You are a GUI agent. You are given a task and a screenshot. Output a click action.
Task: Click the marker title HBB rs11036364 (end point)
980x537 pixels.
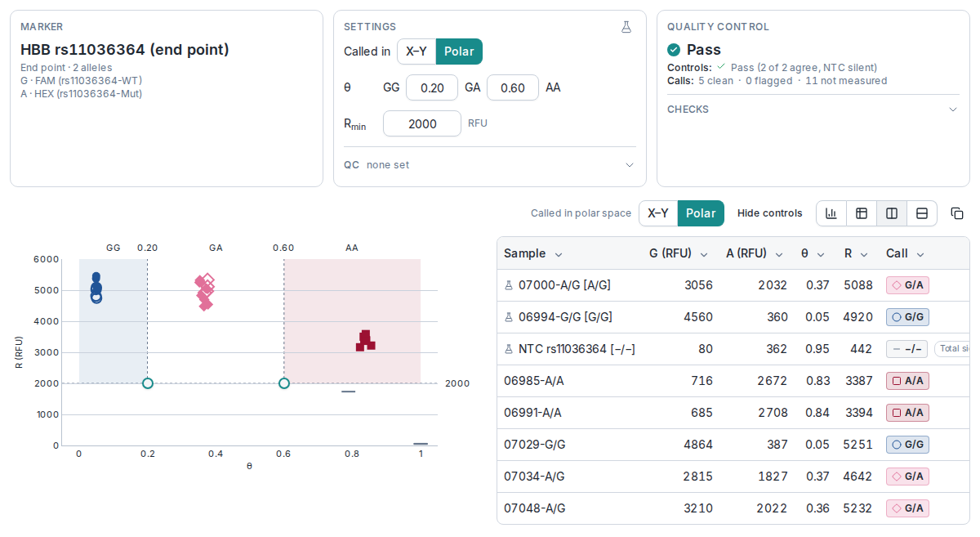click(125, 50)
